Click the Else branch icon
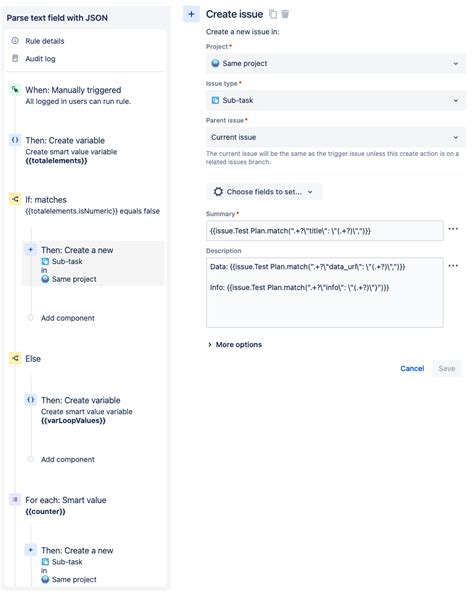The image size is (474, 593). (x=15, y=358)
